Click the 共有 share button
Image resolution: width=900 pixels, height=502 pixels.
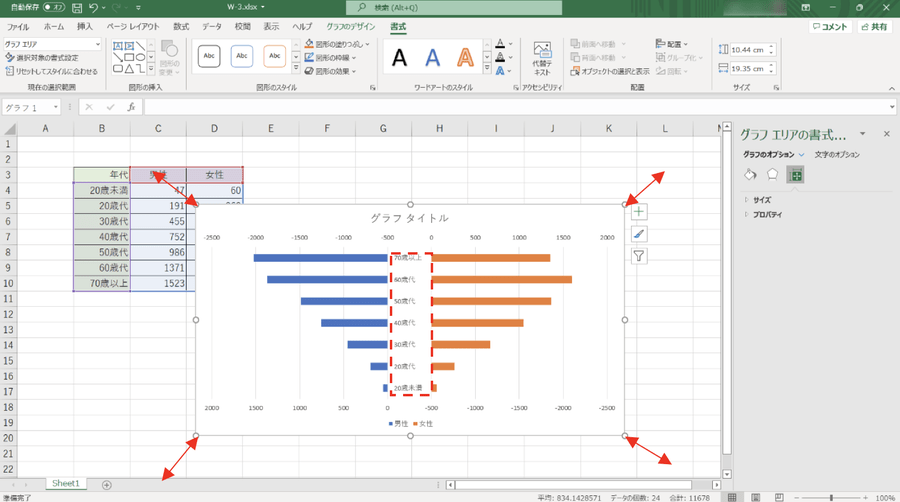(x=873, y=27)
